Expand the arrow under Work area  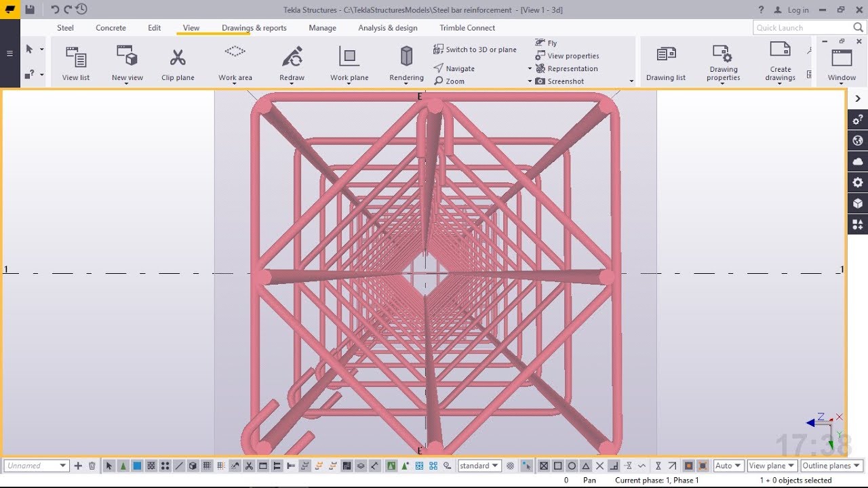pyautogui.click(x=235, y=84)
